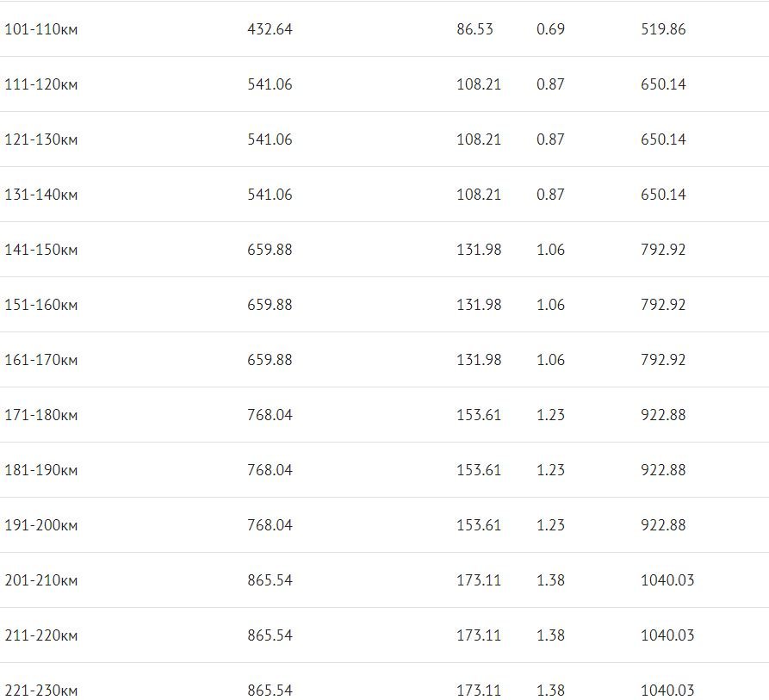Image resolution: width=769 pixels, height=700 pixels.
Task: Click 1040.03 in the 221-230км row
Action: (667, 691)
